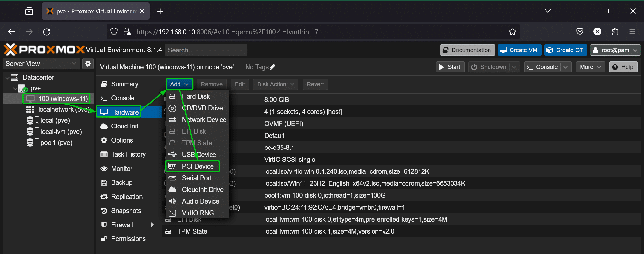Screen dimensions: 644x254
Task: Collapse the Datacenter tree node
Action: 7,78
